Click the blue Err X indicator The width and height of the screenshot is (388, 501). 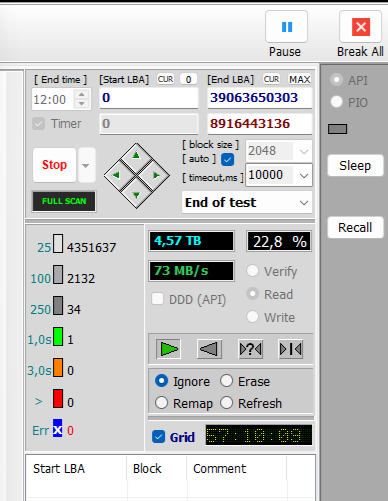click(58, 428)
